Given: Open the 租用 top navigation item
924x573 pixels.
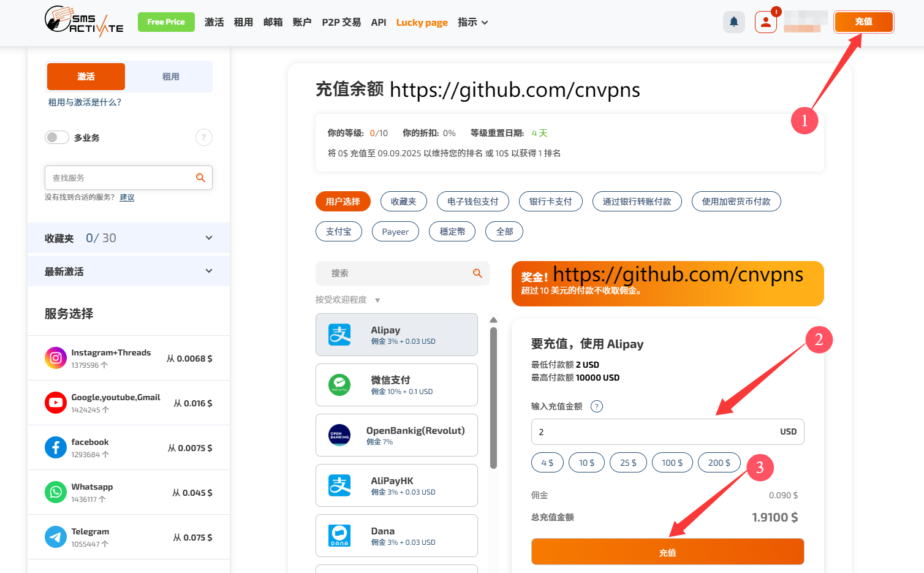Looking at the screenshot, I should click(x=243, y=22).
